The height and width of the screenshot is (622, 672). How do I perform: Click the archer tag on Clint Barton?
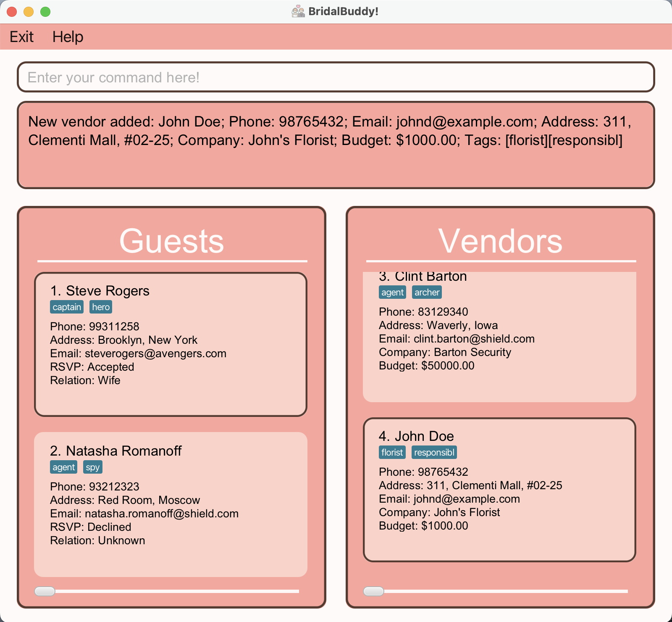[427, 292]
